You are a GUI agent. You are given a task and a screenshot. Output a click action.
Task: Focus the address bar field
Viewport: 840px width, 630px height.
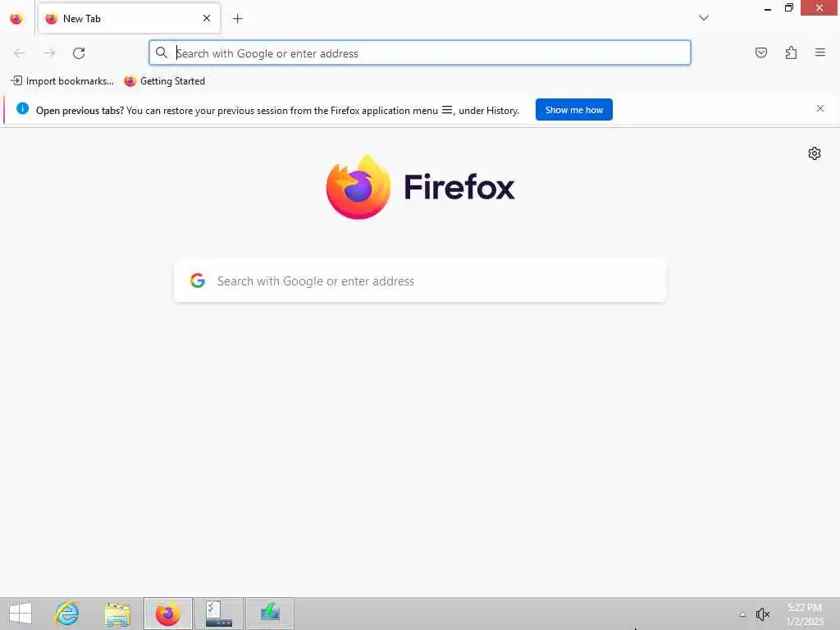pyautogui.click(x=419, y=53)
